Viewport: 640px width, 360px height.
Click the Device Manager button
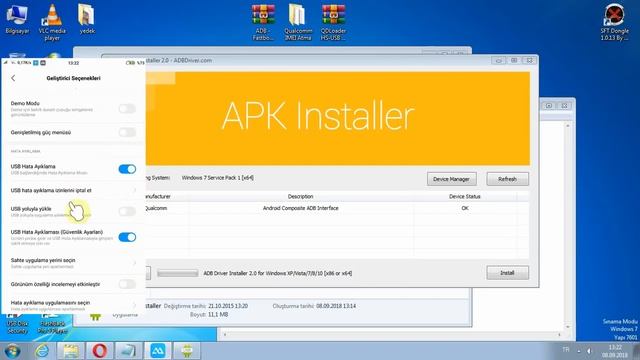pos(451,179)
